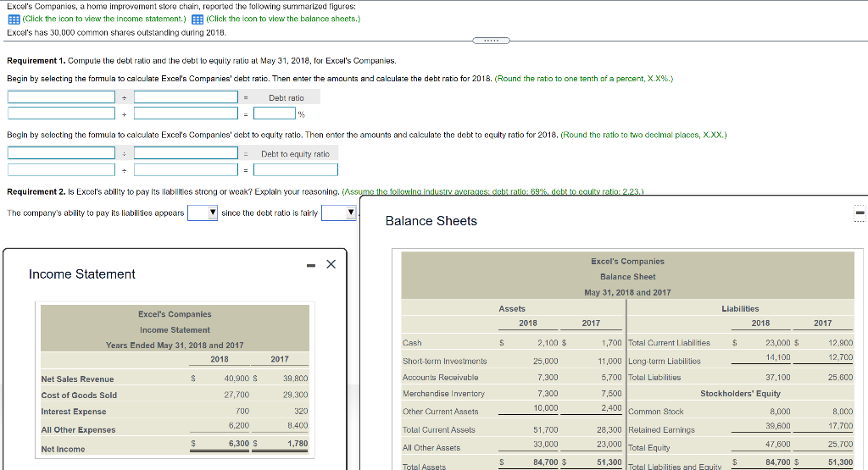Click Net Sales Revenue 2018 value 40,900

pyautogui.click(x=236, y=379)
